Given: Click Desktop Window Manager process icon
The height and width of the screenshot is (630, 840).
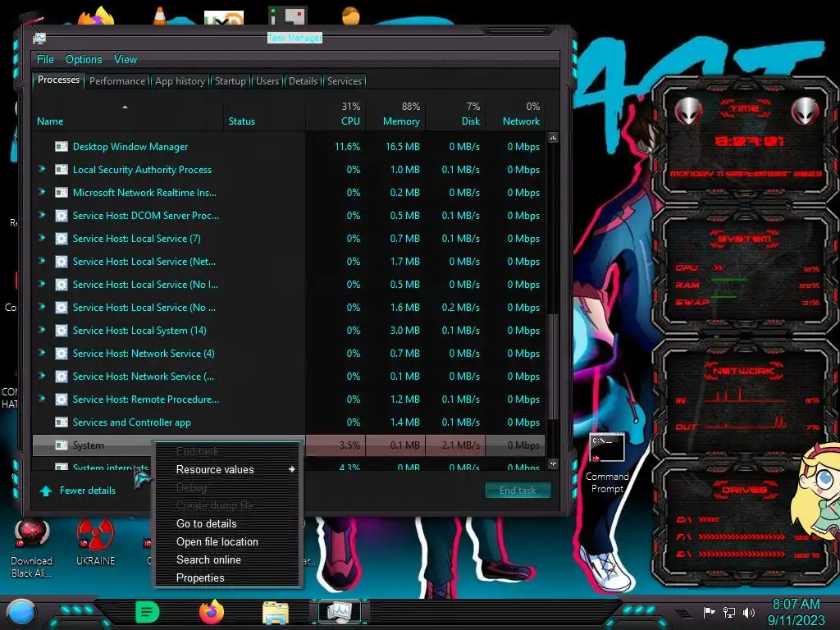Looking at the screenshot, I should (x=62, y=146).
